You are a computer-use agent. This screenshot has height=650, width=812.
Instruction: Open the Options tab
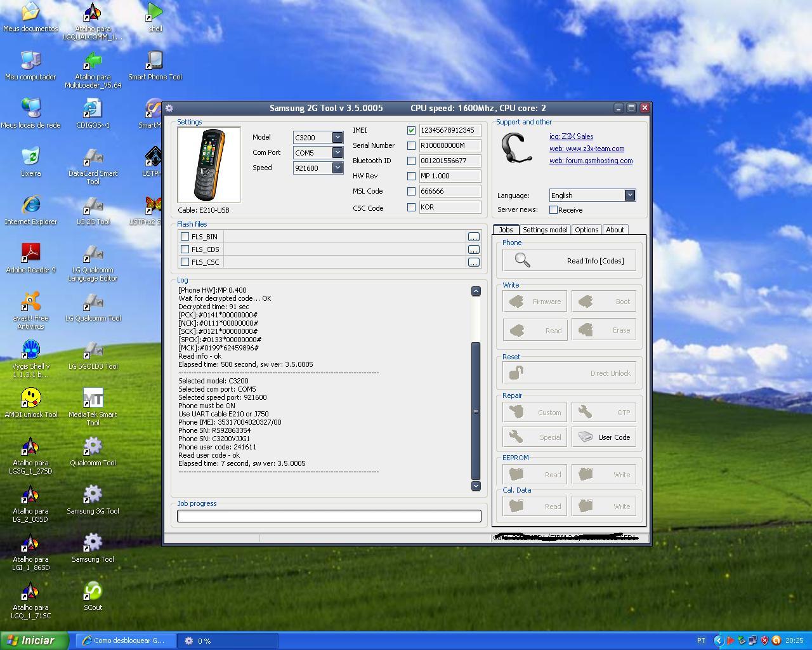586,230
